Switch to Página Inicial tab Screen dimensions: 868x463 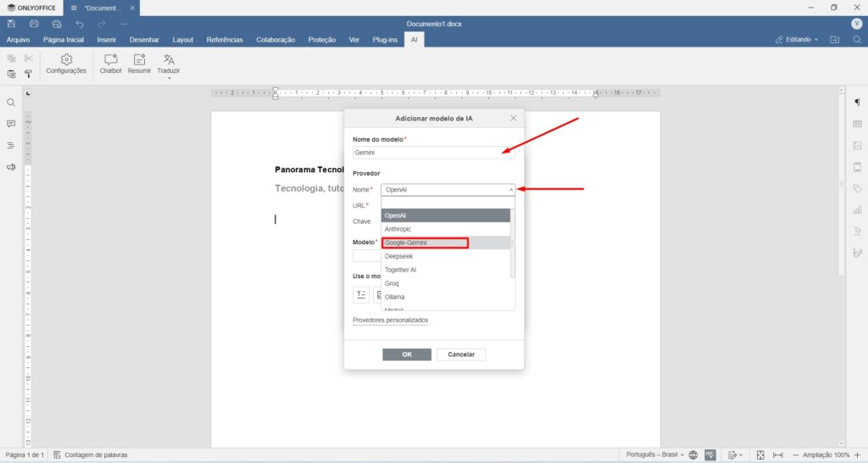(64, 40)
